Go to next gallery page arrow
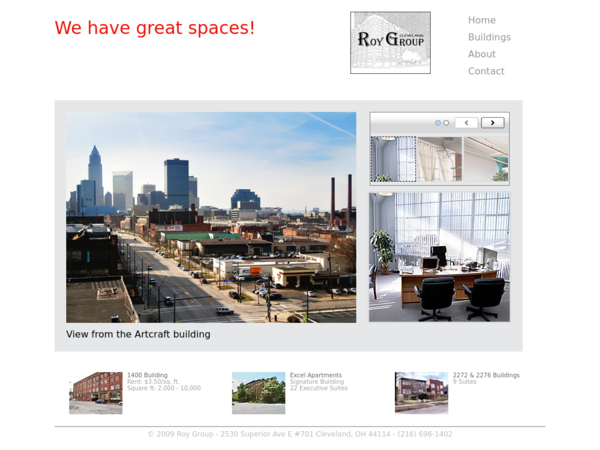Screen dimensions: 600x450 pyautogui.click(x=492, y=123)
